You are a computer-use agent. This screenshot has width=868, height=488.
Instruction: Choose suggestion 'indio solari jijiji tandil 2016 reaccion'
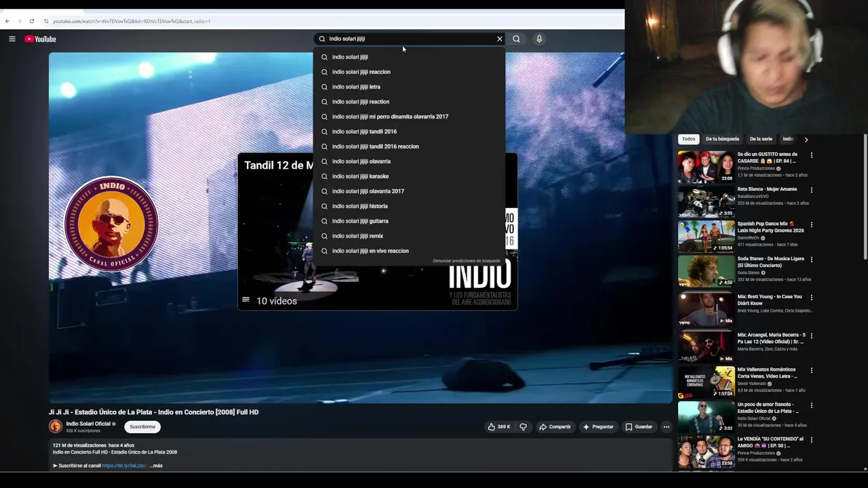410,146
